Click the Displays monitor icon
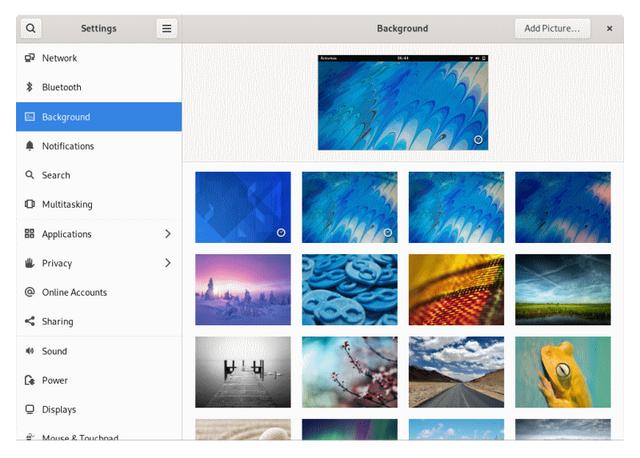This screenshot has width=640, height=458. (29, 409)
